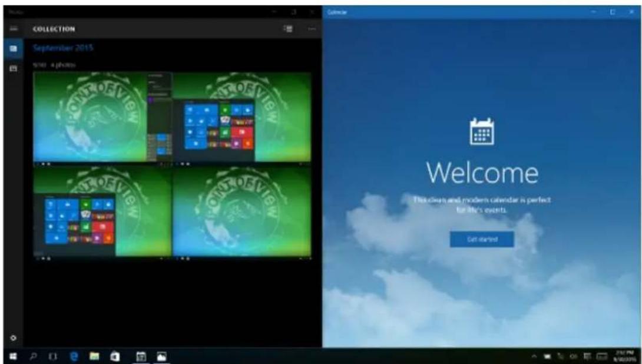Screen dimensions: 642x364
Task: Click the COLLECTION title in Photos
Action: pos(54,29)
